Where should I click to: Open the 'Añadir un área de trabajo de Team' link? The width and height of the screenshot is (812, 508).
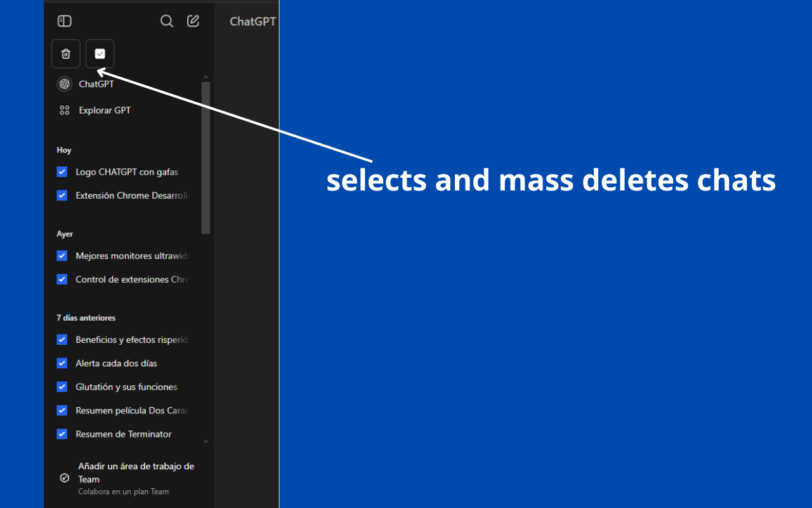click(137, 472)
